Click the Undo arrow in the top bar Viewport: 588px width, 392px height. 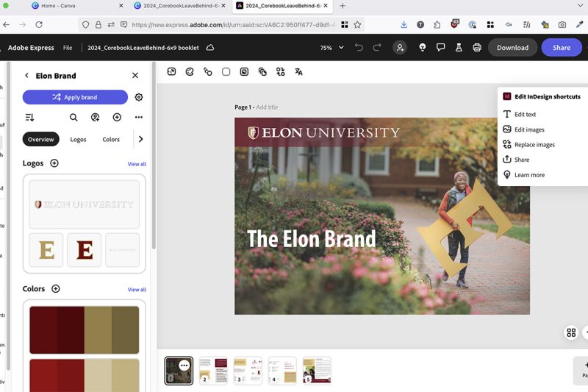[359, 48]
